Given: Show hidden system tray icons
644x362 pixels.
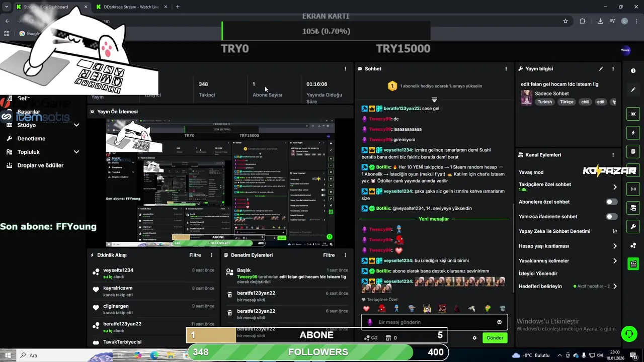Looking at the screenshot, I should 559,355.
